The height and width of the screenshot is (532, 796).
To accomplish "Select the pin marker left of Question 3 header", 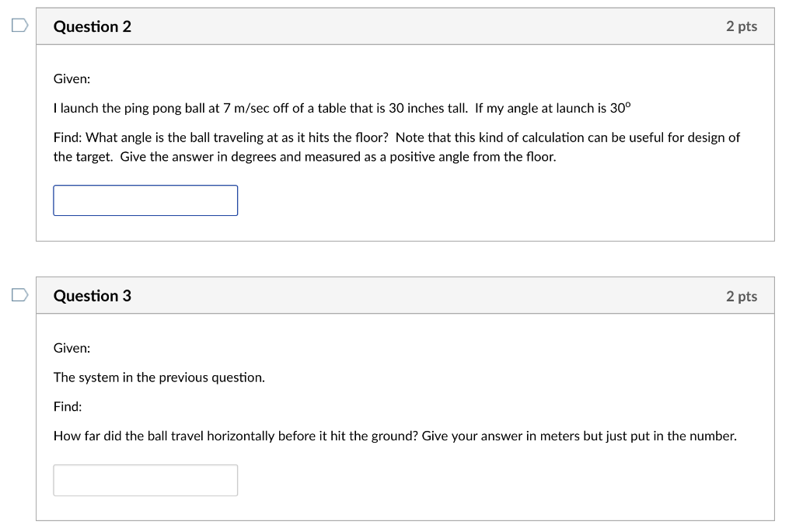I will pyautogui.click(x=19, y=295).
